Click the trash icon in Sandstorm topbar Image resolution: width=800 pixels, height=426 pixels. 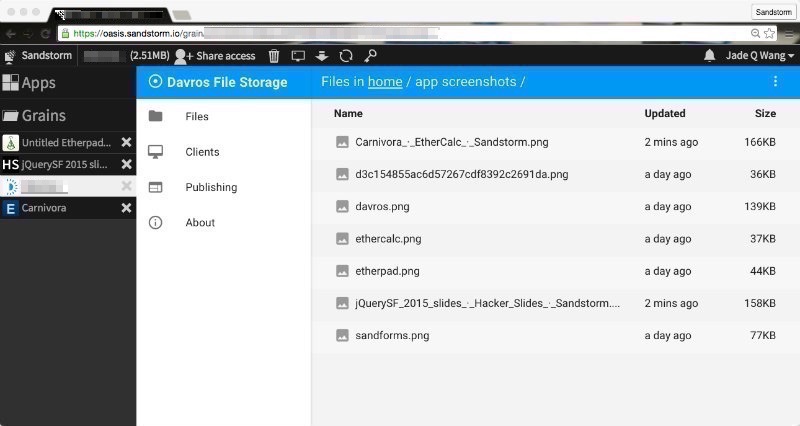[x=274, y=56]
